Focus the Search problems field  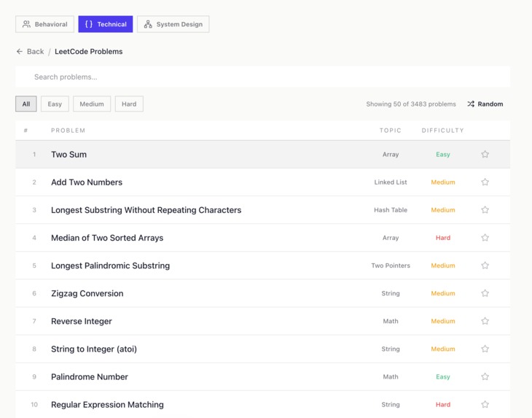(x=262, y=77)
